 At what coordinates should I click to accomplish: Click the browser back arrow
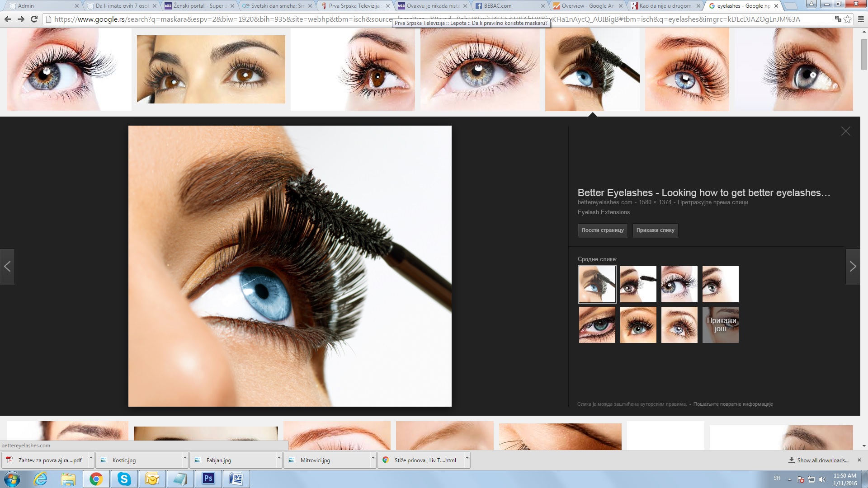coord(8,19)
